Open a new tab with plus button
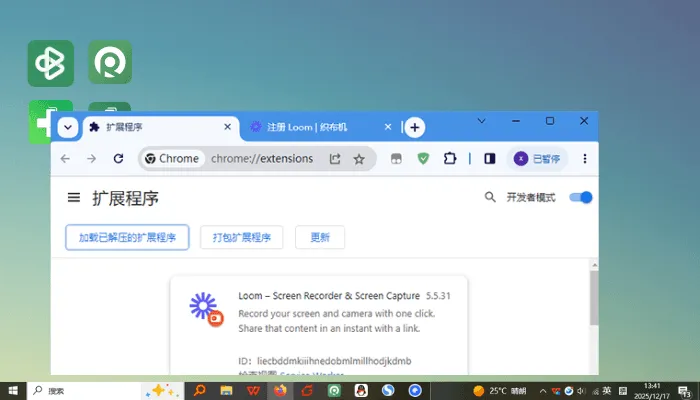 pyautogui.click(x=415, y=127)
